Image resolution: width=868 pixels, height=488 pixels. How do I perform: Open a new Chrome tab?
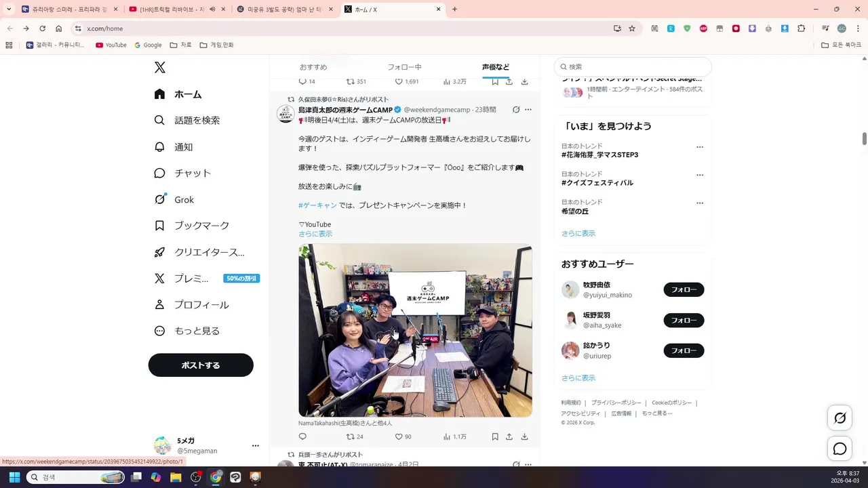[x=454, y=9]
